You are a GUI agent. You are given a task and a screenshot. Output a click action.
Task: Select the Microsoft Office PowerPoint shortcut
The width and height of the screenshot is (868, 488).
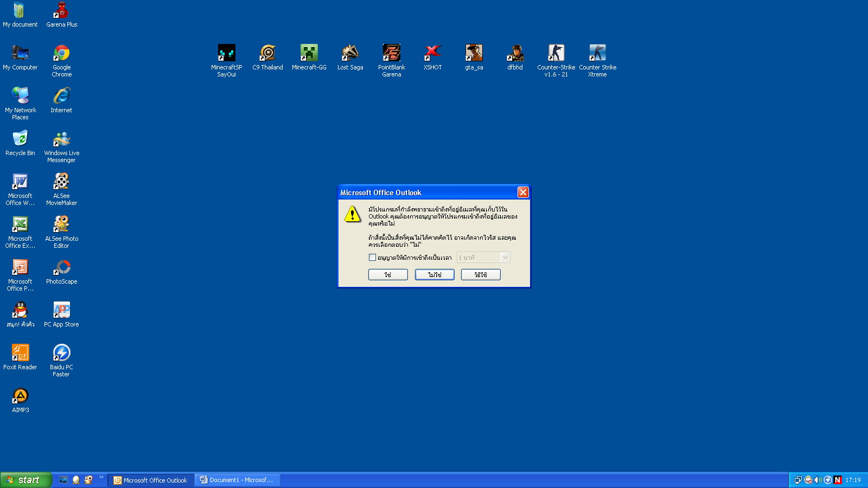point(20,274)
